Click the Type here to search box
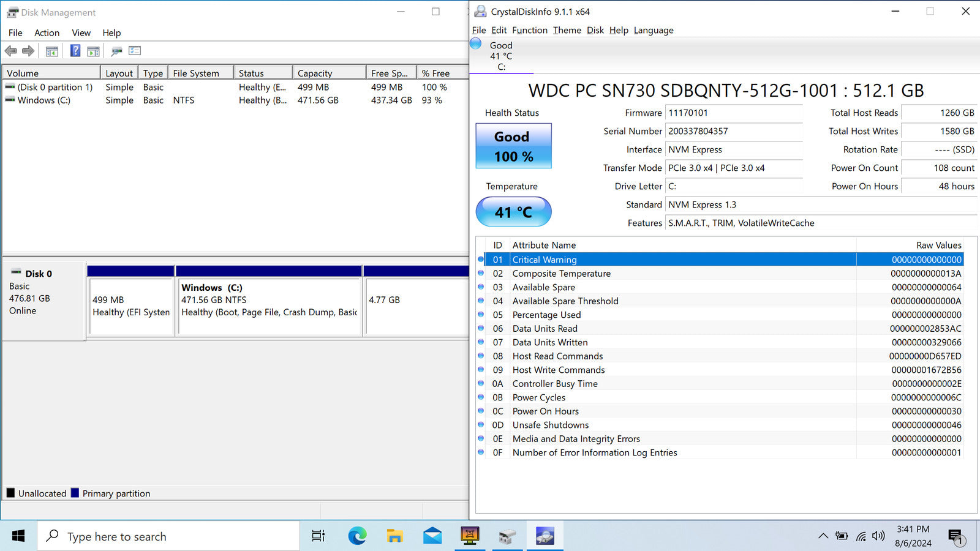 tap(168, 536)
